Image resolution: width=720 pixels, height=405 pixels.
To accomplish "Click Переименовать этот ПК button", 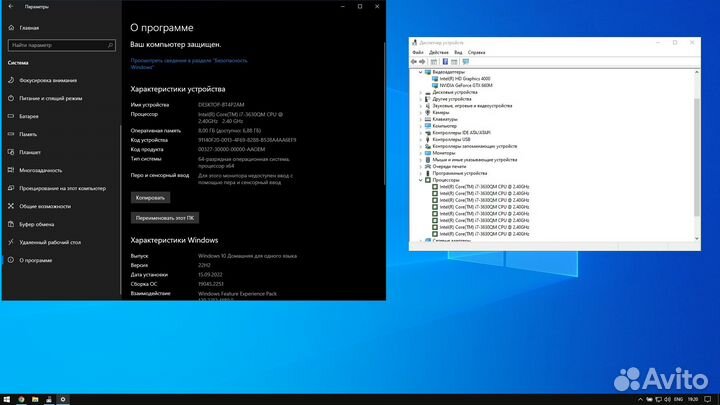I will (x=165, y=218).
